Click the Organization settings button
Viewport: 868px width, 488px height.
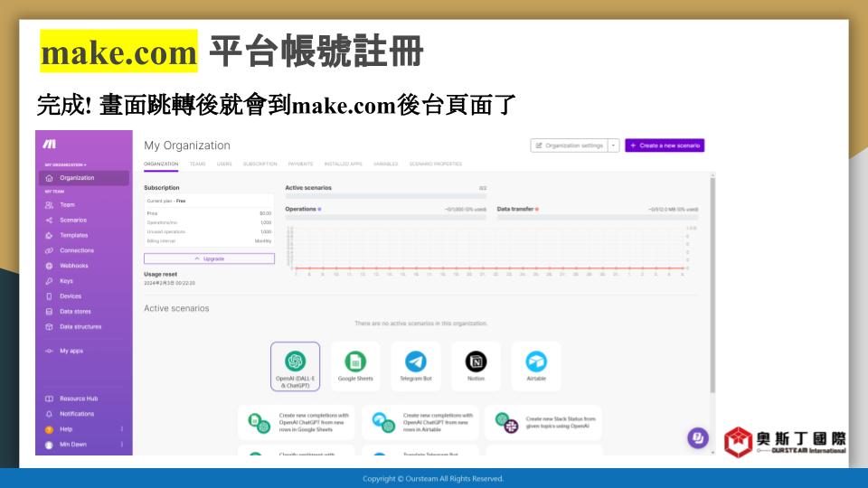tap(569, 145)
